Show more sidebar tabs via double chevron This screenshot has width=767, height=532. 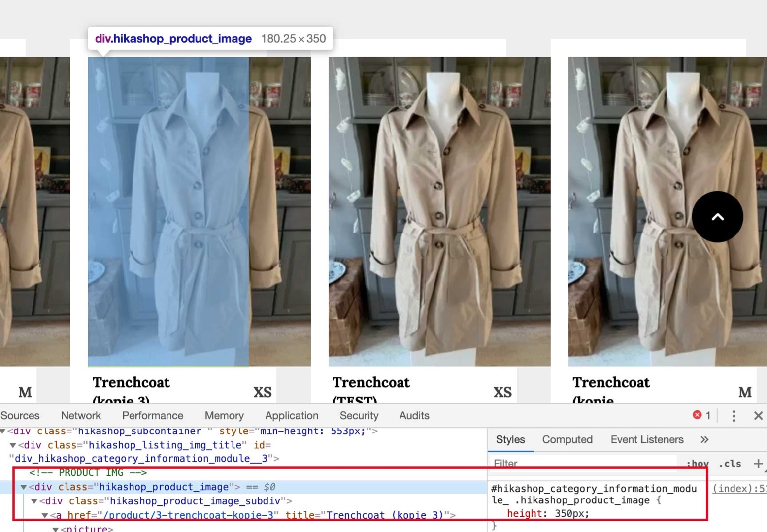[x=704, y=439]
